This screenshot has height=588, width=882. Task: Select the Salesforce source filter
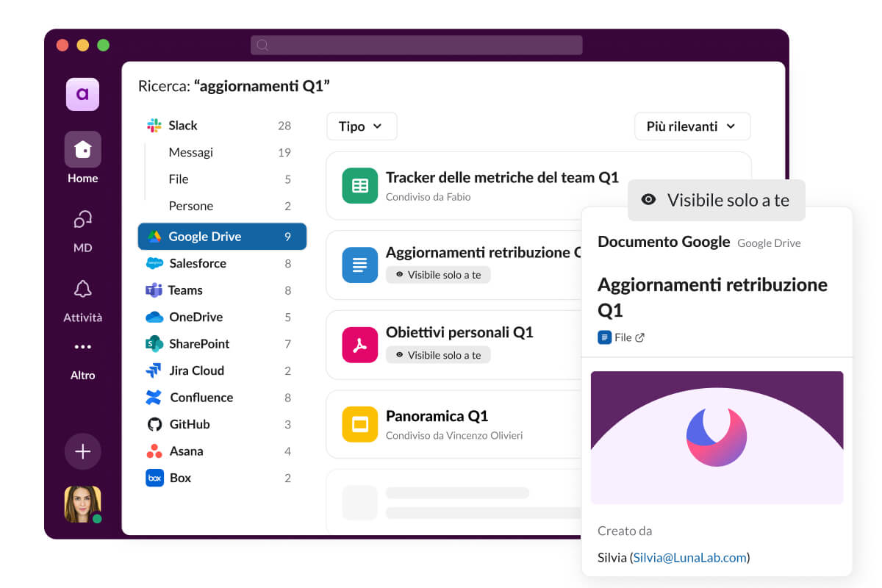click(x=197, y=263)
